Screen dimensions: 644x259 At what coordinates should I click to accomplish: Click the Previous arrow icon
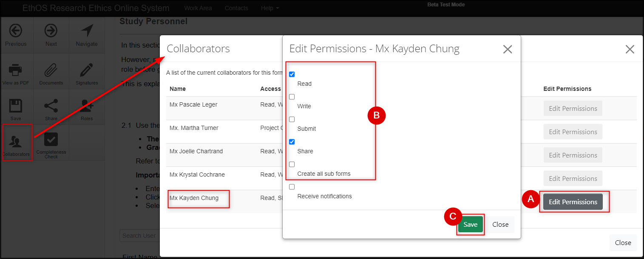point(16,31)
